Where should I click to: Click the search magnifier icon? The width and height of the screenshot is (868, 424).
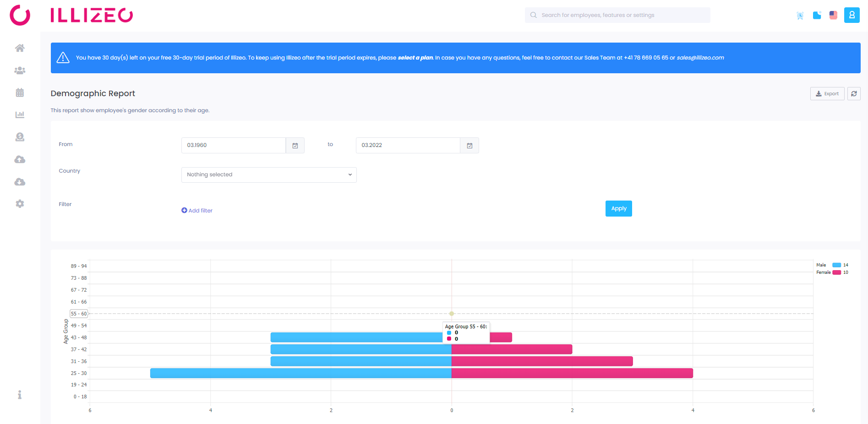(534, 15)
